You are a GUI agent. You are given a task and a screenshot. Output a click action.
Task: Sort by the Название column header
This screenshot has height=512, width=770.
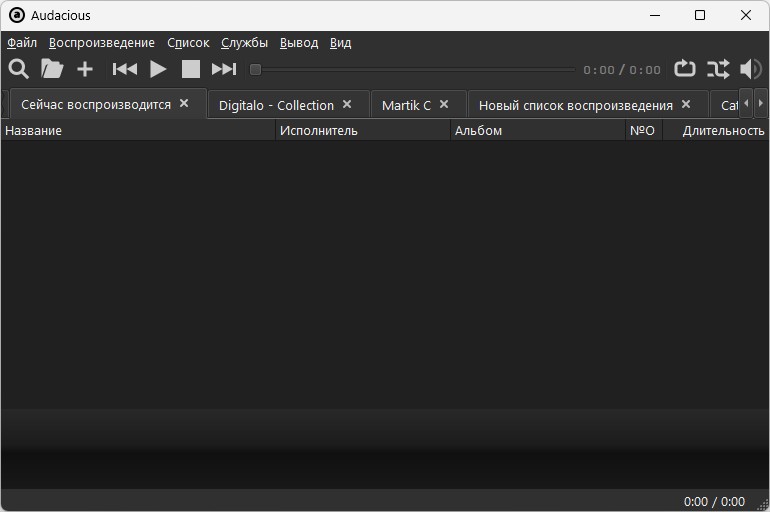pyautogui.click(x=138, y=131)
